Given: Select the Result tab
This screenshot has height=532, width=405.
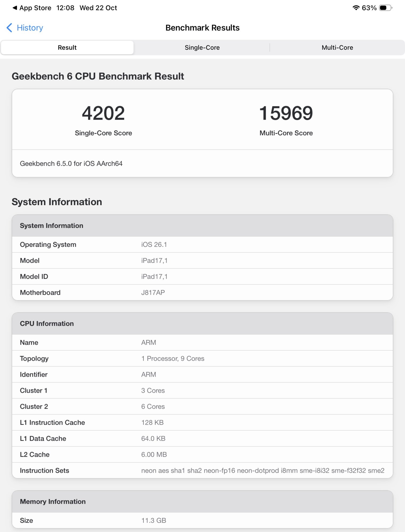Looking at the screenshot, I should pyautogui.click(x=67, y=48).
